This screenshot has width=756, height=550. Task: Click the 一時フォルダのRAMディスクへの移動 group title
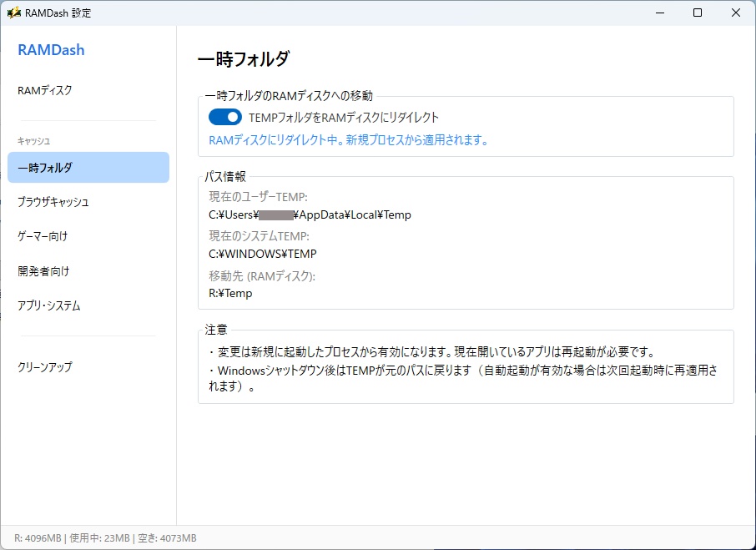[289, 96]
